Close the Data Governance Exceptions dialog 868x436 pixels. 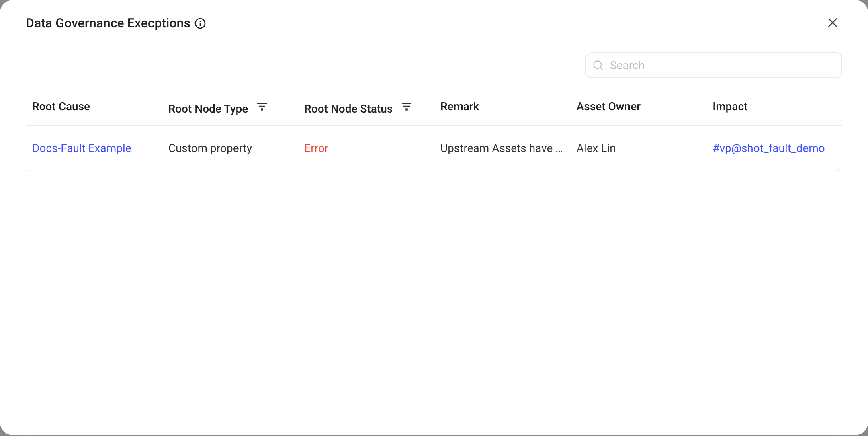(833, 23)
